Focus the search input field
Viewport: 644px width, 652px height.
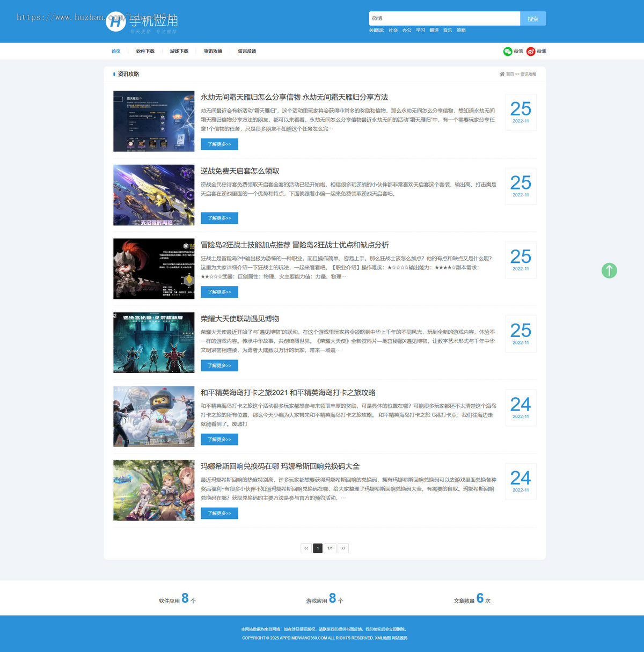[444, 18]
